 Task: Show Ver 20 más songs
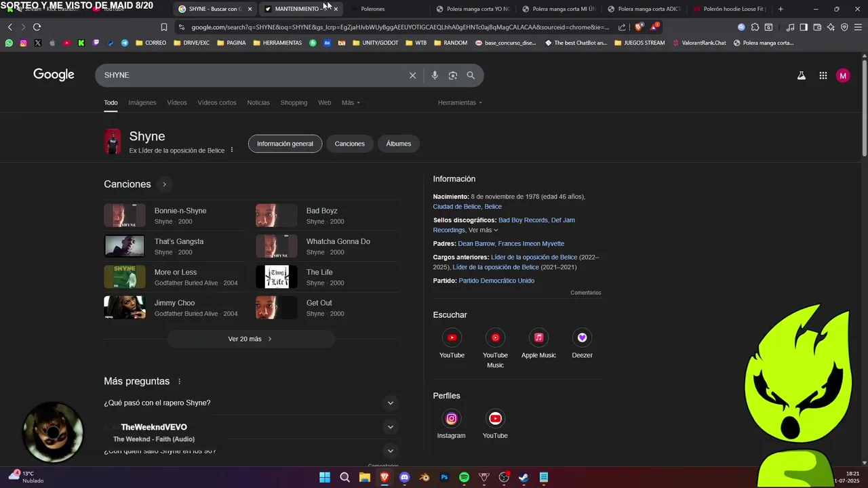tap(251, 339)
